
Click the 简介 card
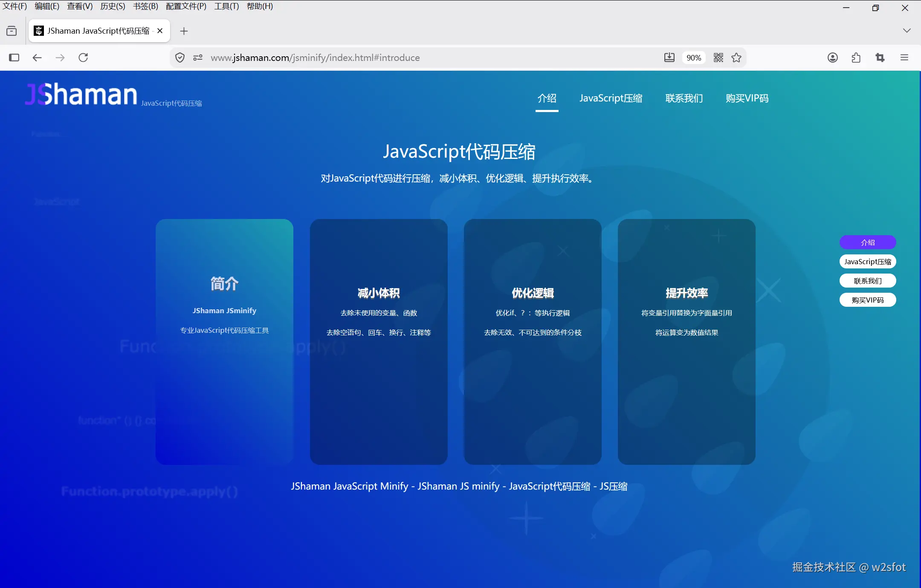224,342
